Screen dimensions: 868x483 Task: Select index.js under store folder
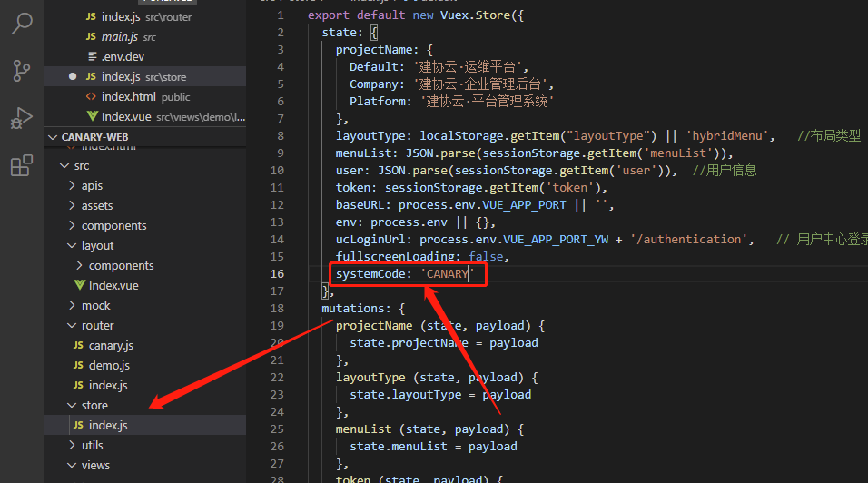tap(145, 425)
